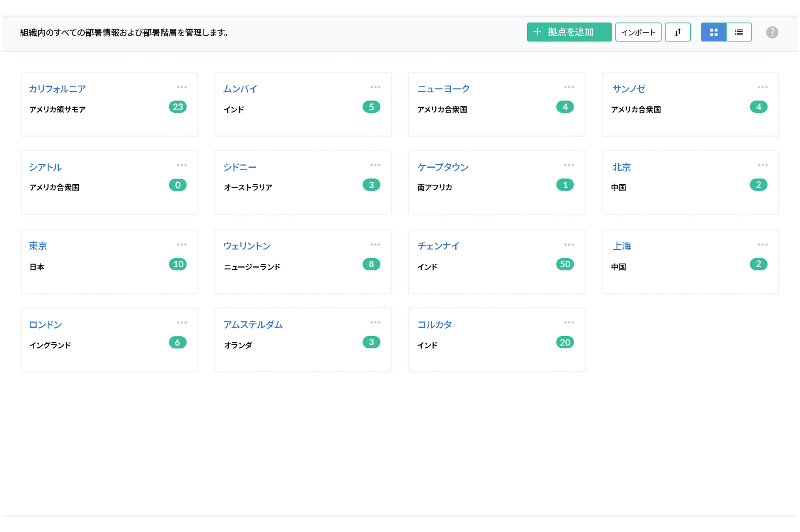This screenshot has width=800, height=532.
Task: Expand the ニューヨーク card actions menu
Action: pos(569,87)
